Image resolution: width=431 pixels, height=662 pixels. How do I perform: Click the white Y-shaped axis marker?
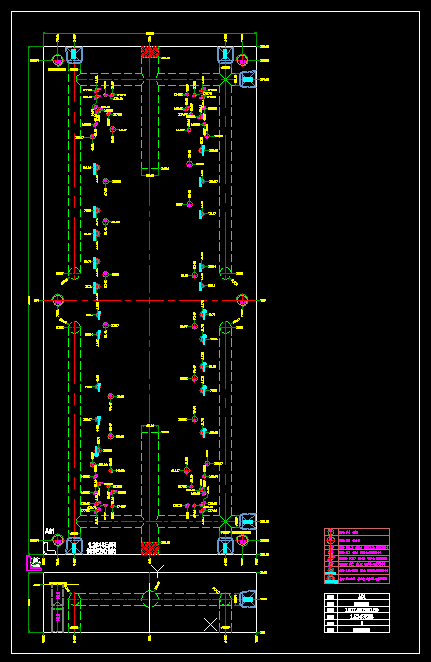pos(157,570)
